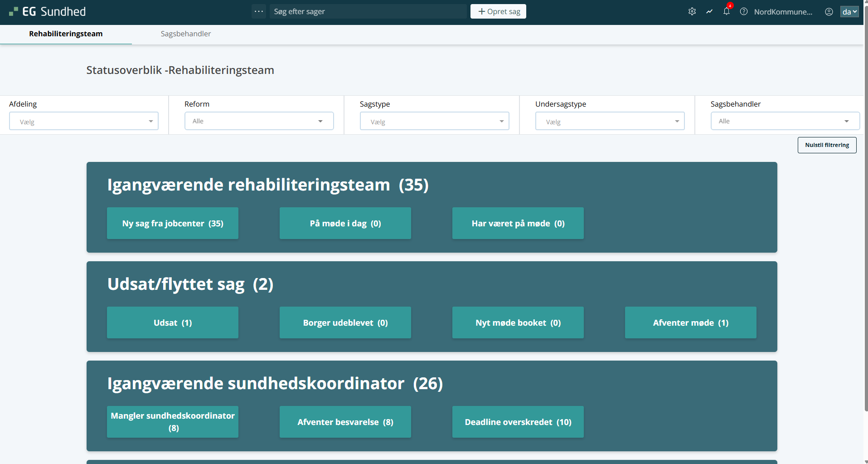Open the Undersagstype dropdown
Screen dimensions: 868x464
tap(610, 121)
